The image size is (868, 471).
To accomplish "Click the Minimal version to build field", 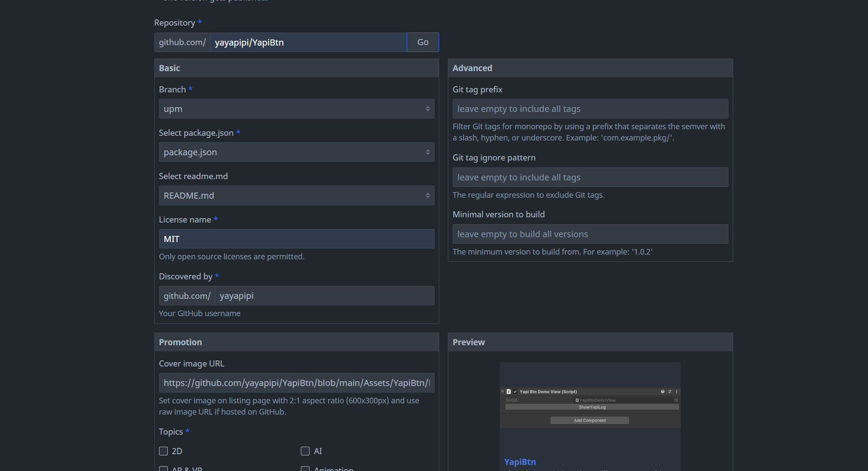I will point(590,234).
